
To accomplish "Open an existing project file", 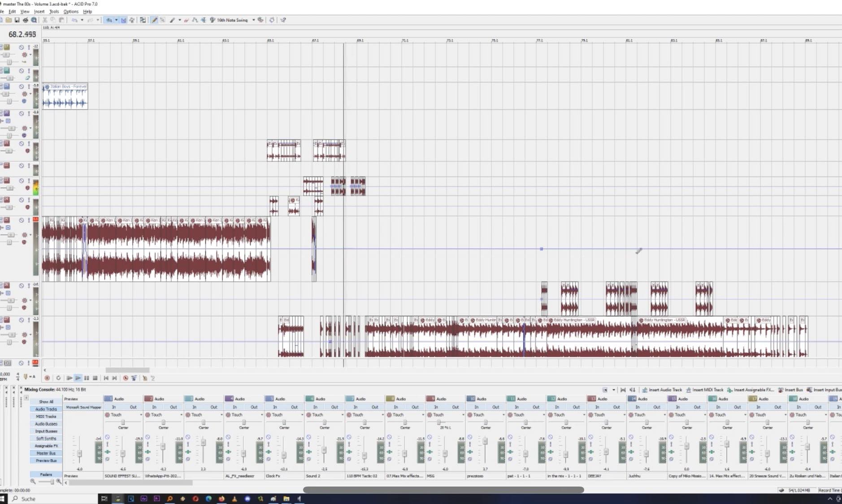I will [x=9, y=20].
